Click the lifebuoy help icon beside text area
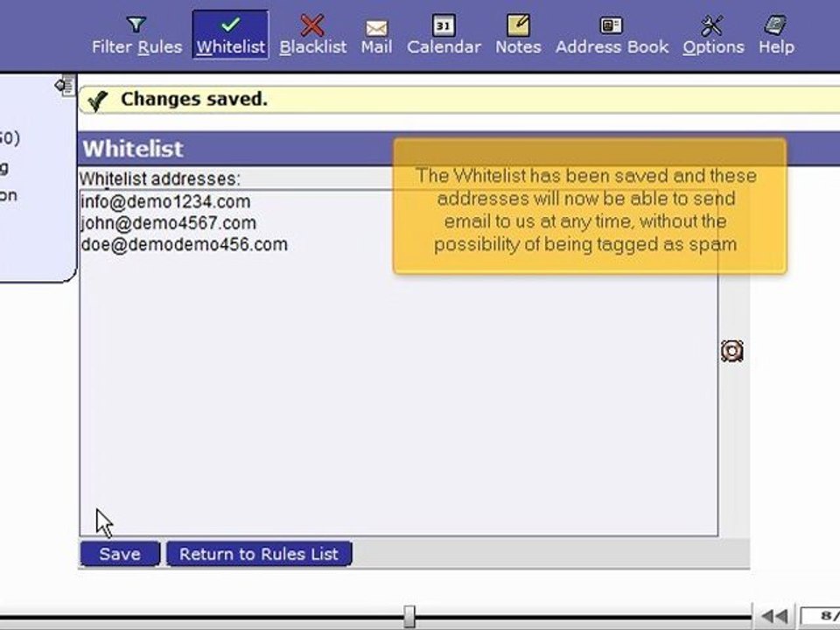Image resolution: width=840 pixels, height=630 pixels. [731, 351]
